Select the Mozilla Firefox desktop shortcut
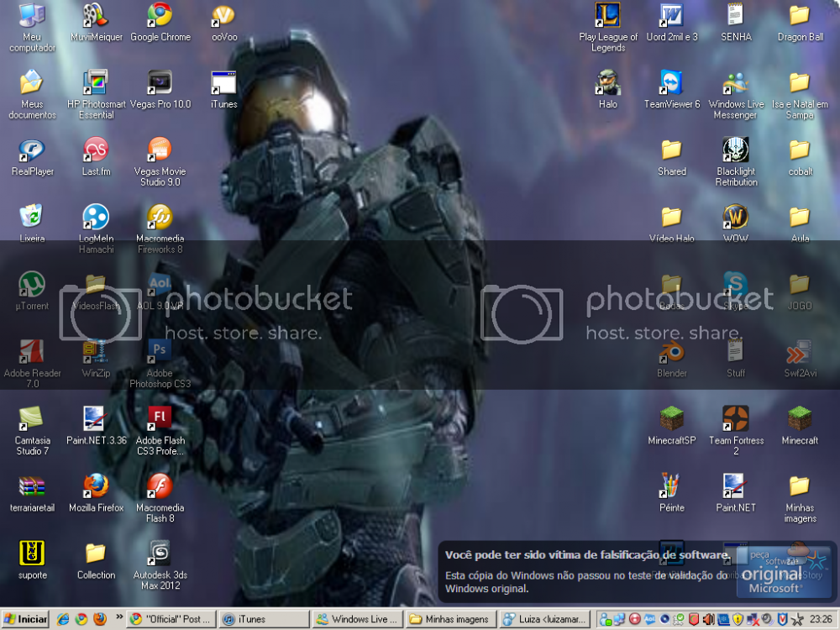This screenshot has width=840, height=630. 97,493
